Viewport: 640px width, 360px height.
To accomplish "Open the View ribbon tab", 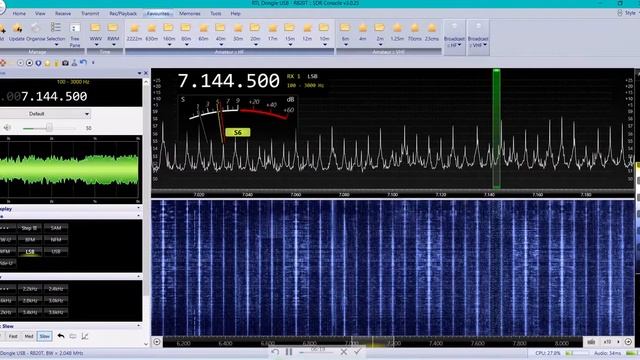I will (40, 13).
